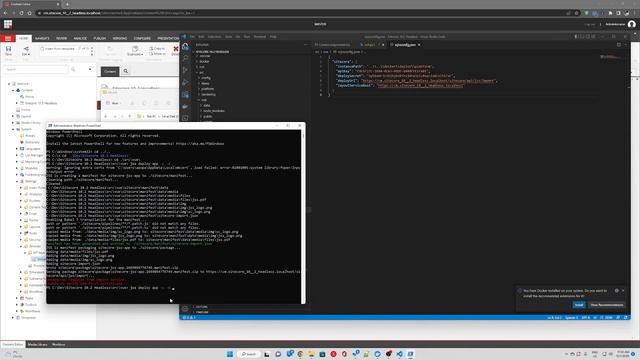Open the search tab magnifier in editor pane
The width and height of the screenshot is (640, 360).
click(x=126, y=71)
